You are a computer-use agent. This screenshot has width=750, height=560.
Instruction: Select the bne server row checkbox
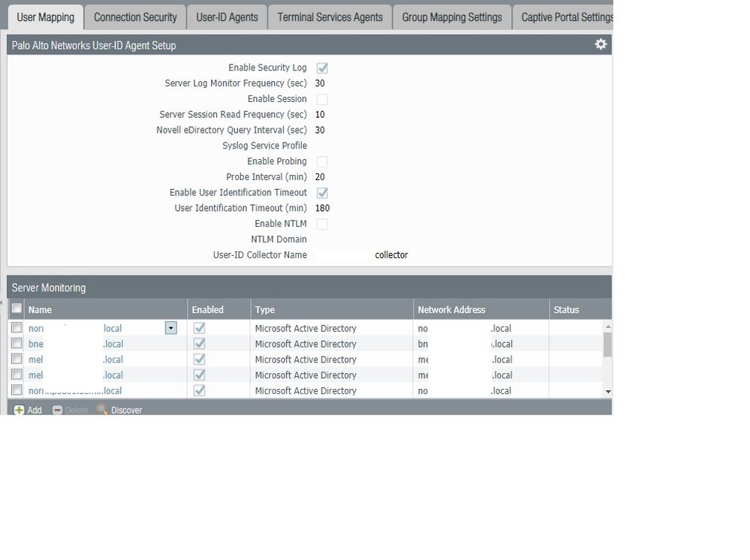(17, 343)
